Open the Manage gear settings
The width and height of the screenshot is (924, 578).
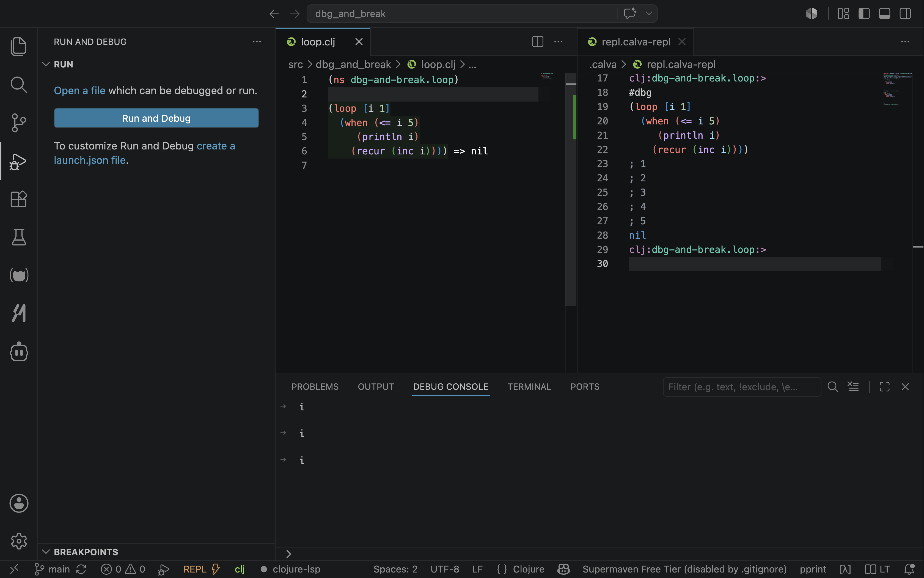(19, 541)
